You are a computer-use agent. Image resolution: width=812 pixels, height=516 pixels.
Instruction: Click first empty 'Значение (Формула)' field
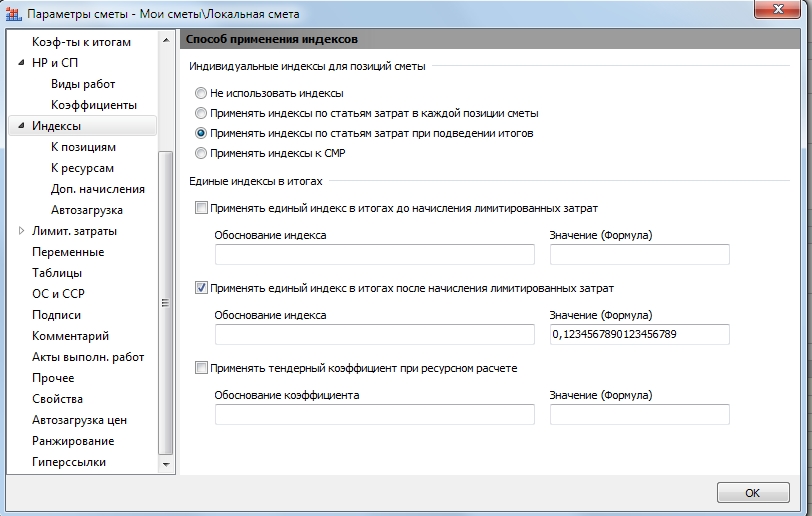click(640, 254)
